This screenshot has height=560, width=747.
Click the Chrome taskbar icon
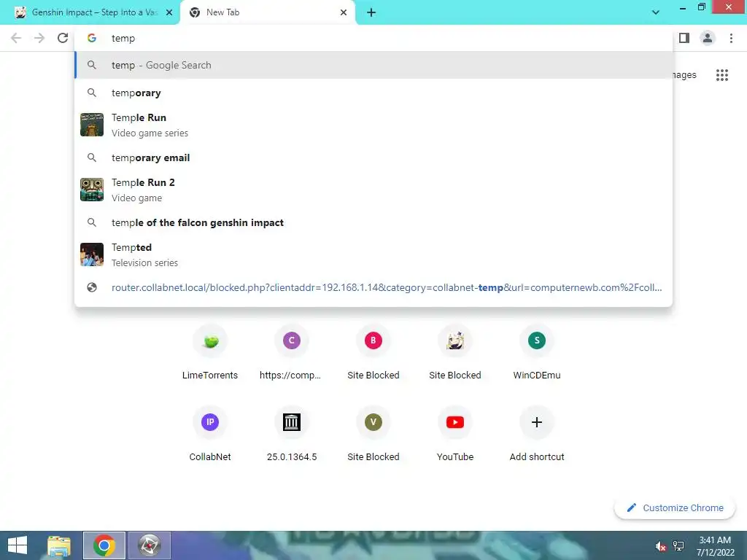tap(104, 545)
